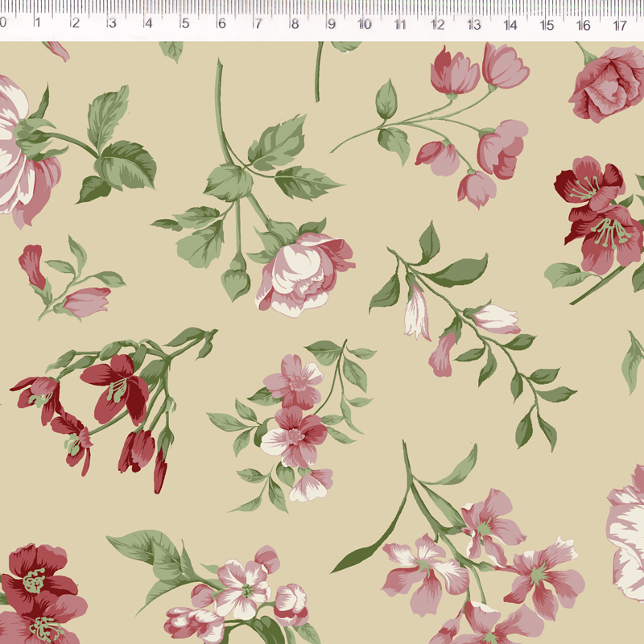Select the large green leaf at upper left

pos(107,115)
